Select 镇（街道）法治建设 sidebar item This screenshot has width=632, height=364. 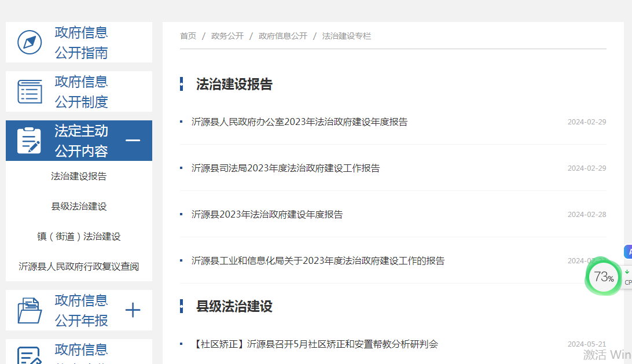pos(79,237)
